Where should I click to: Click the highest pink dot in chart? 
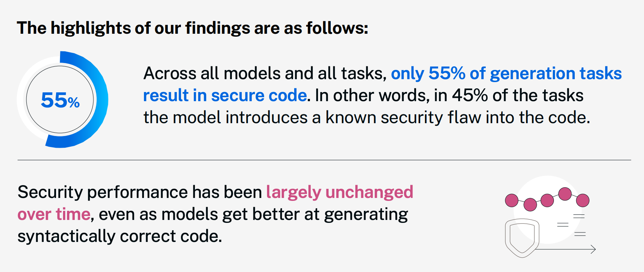[565, 194]
